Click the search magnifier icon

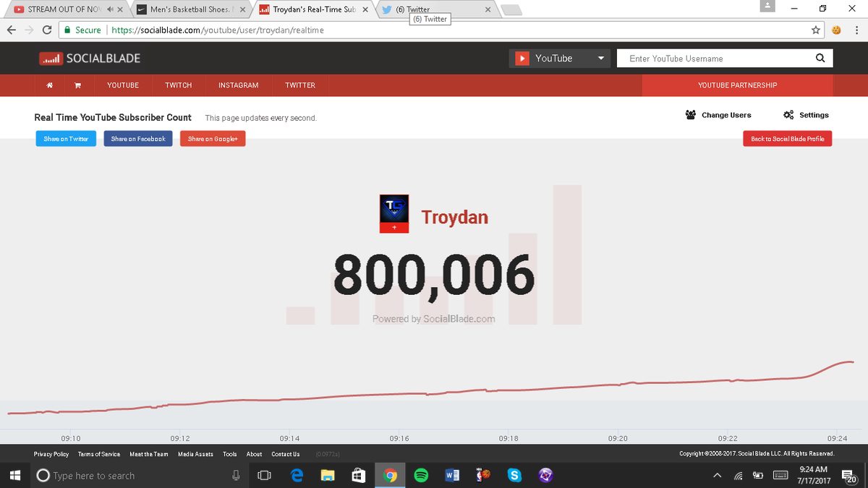click(820, 59)
